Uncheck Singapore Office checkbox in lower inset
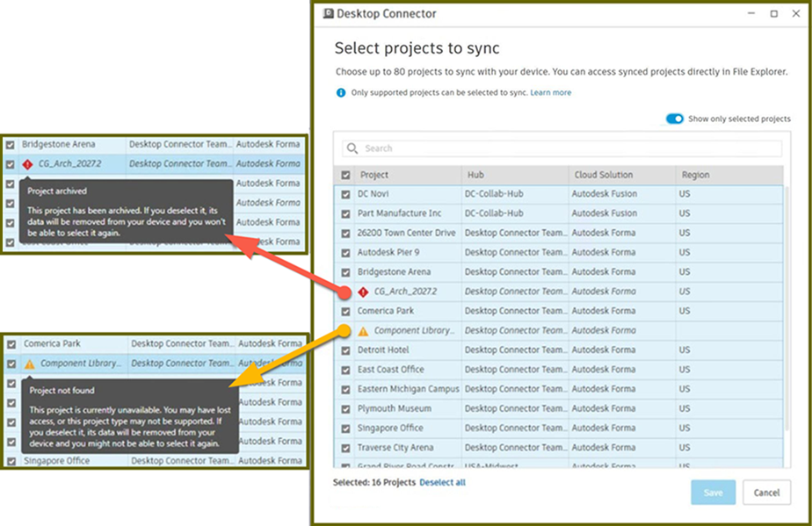This screenshot has width=812, height=526. click(11, 461)
